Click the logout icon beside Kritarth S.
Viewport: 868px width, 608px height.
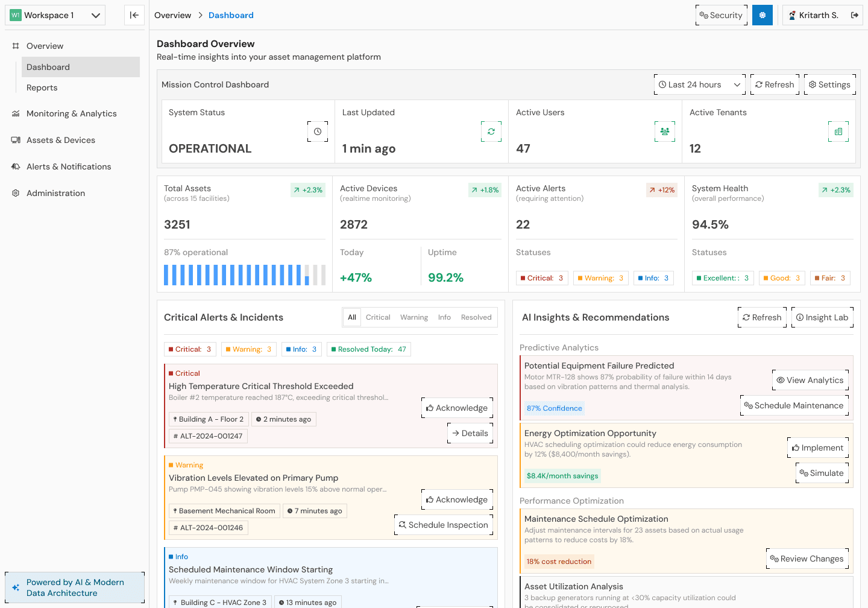click(x=855, y=15)
